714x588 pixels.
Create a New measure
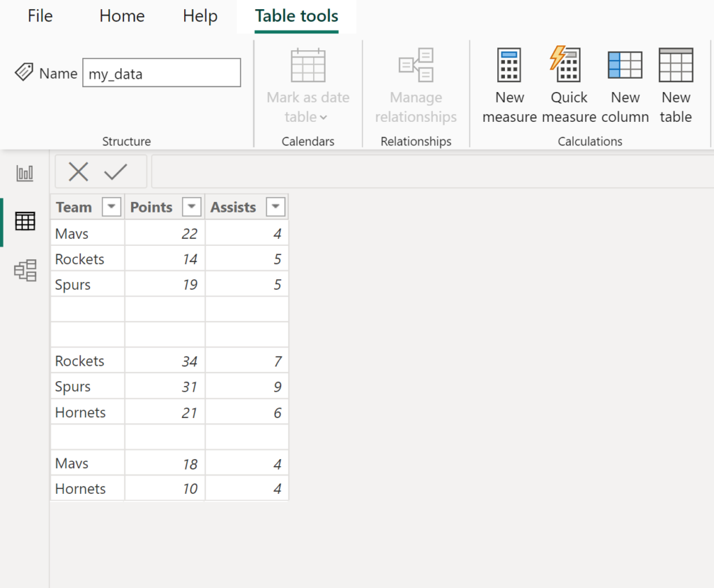pyautogui.click(x=510, y=86)
